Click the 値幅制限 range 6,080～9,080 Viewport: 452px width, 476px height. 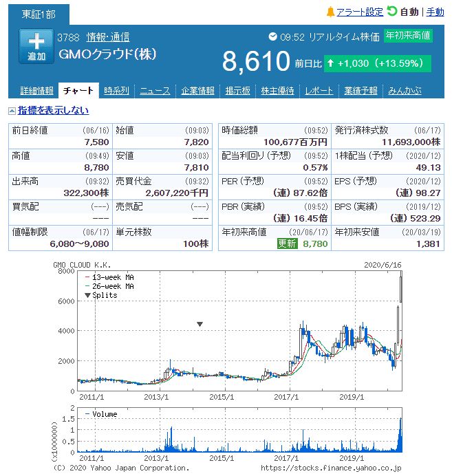(79, 244)
